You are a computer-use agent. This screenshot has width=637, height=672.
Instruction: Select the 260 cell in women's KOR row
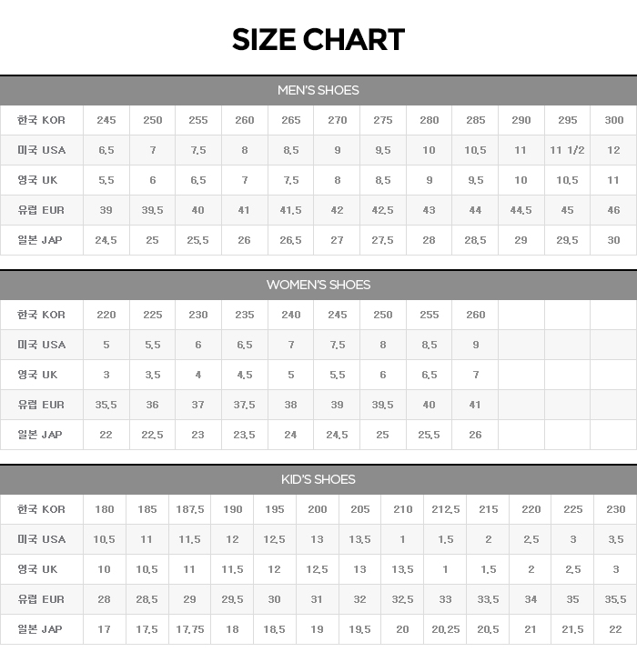coord(475,315)
